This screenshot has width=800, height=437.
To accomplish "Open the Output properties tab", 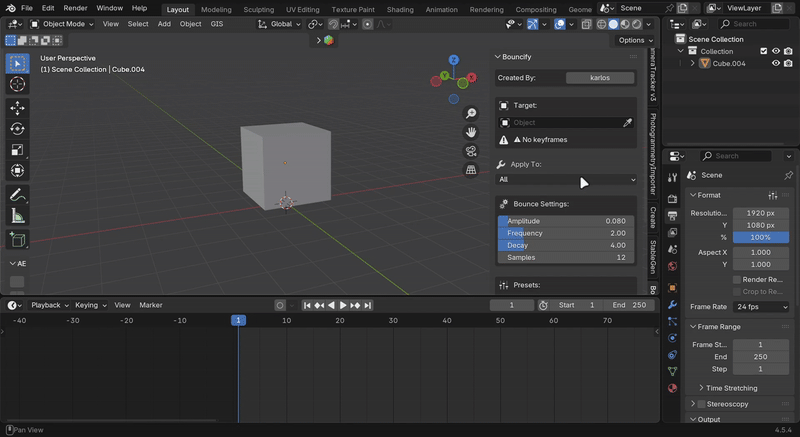I will [672, 215].
